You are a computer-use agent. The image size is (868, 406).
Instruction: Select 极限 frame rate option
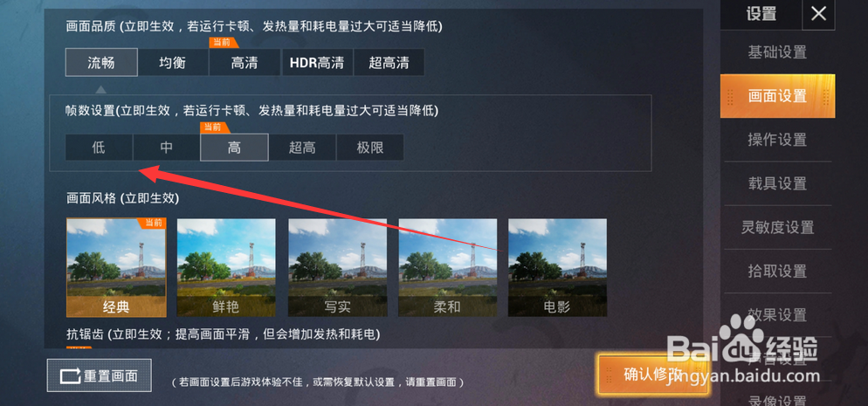369,148
